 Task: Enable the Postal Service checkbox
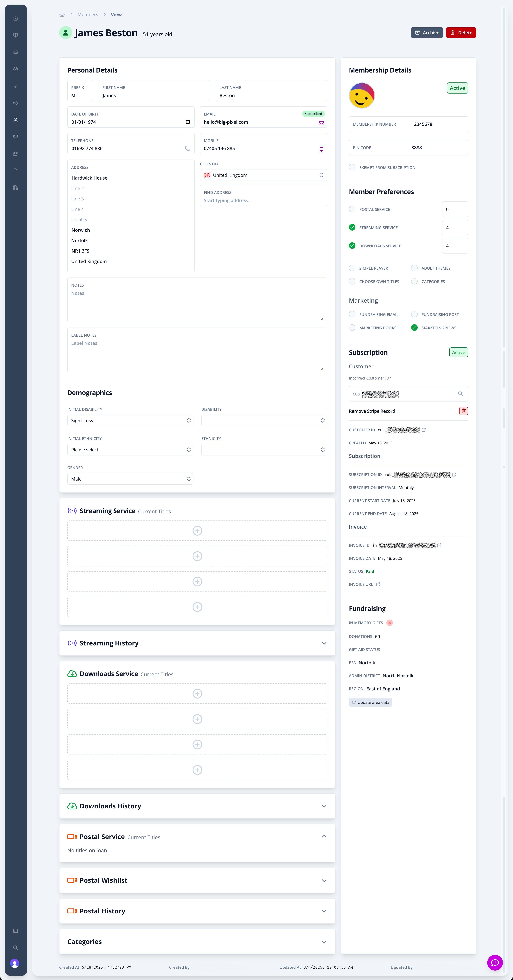pyautogui.click(x=352, y=209)
